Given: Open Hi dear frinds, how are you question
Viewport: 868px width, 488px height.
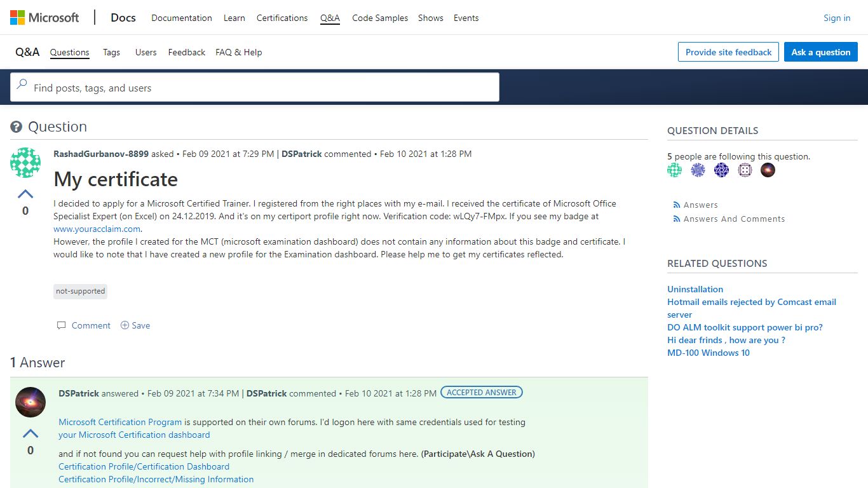Looking at the screenshot, I should pos(726,340).
